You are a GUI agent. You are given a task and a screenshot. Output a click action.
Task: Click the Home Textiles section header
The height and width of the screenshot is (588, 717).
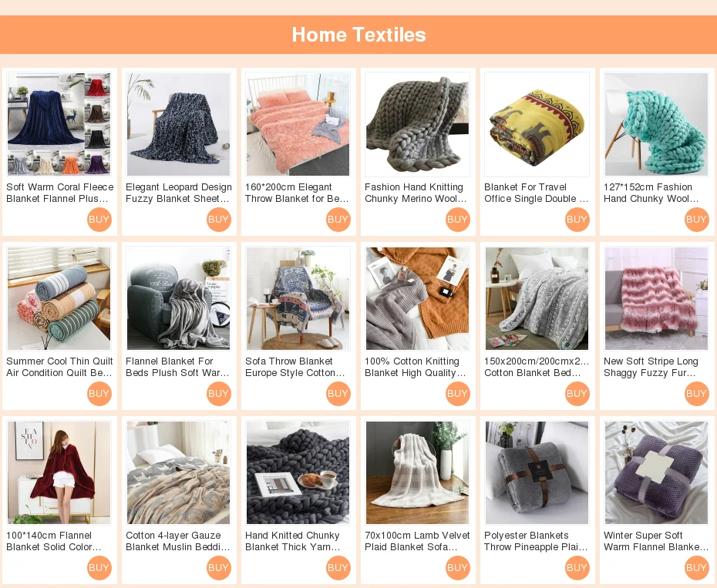tap(358, 35)
